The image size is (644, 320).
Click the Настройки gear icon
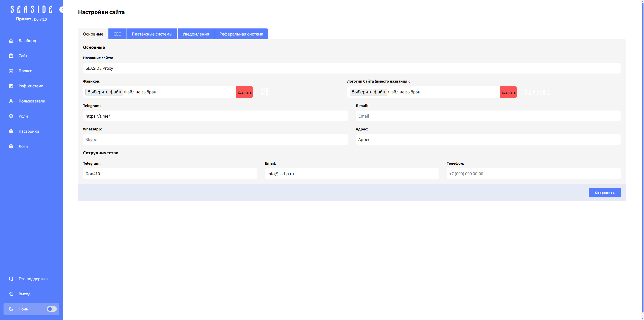tap(11, 131)
